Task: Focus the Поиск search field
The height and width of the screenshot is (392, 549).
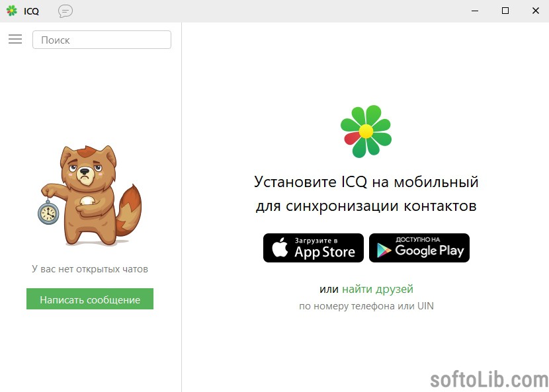Action: (x=102, y=40)
